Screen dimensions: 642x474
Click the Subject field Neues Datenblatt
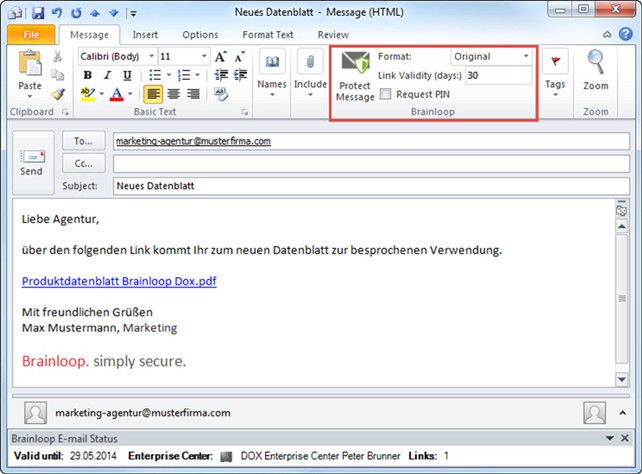point(371,186)
